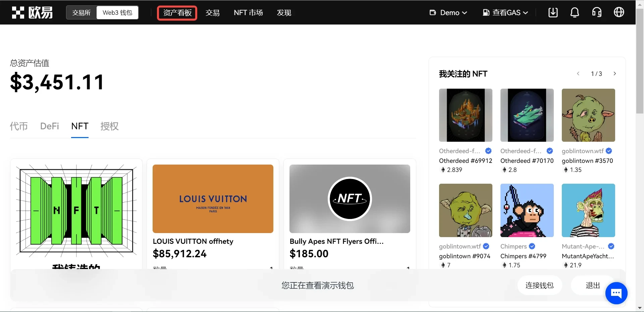Click verified badge beside goblintown.wtf #3570
The width and height of the screenshot is (644, 312).
[x=609, y=151]
